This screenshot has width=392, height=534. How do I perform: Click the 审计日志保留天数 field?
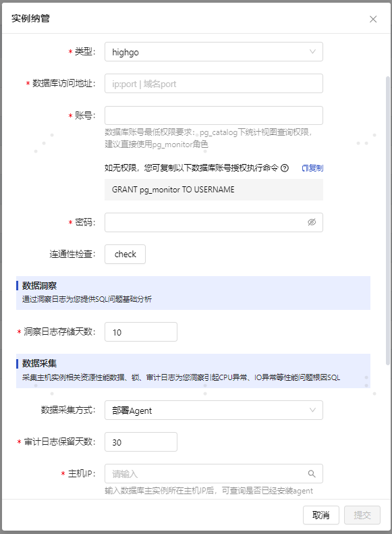coord(141,442)
